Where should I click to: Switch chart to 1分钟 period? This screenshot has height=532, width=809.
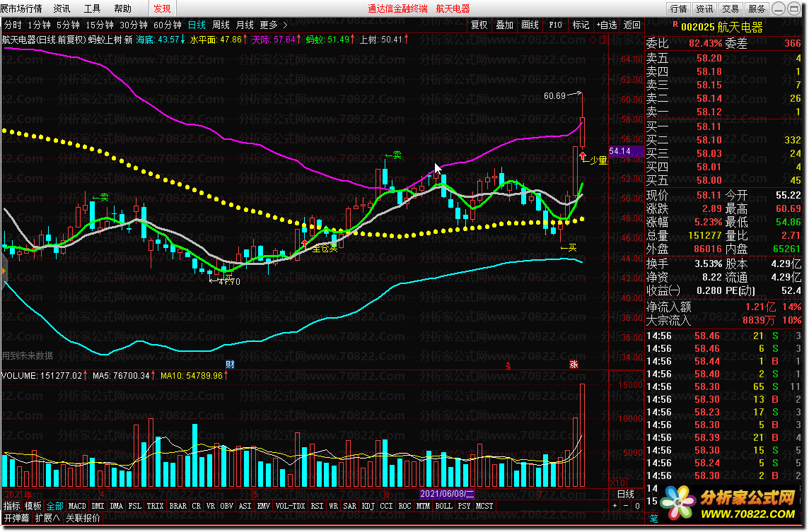click(x=39, y=25)
